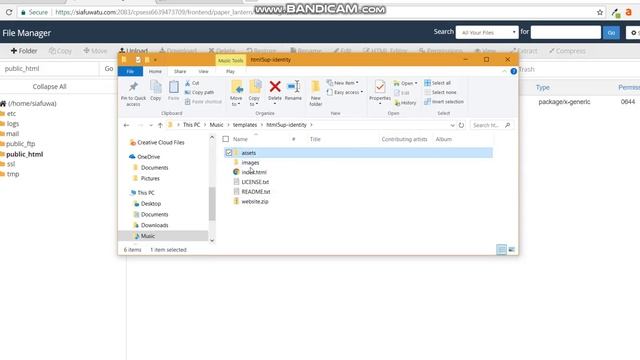Switch to large icons view in status bar
The width and height of the screenshot is (640, 360).
coord(511,249)
